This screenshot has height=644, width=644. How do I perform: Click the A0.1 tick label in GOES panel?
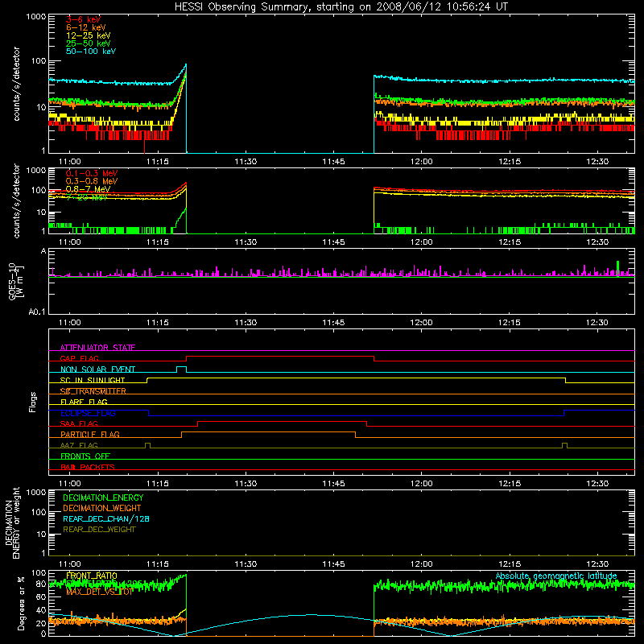37,312
